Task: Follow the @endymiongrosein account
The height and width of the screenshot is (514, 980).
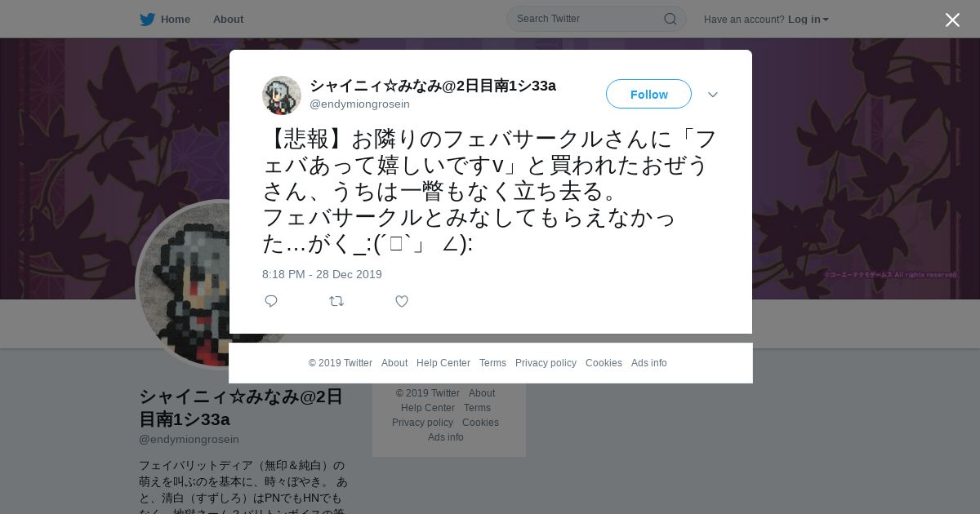Action: tap(648, 94)
